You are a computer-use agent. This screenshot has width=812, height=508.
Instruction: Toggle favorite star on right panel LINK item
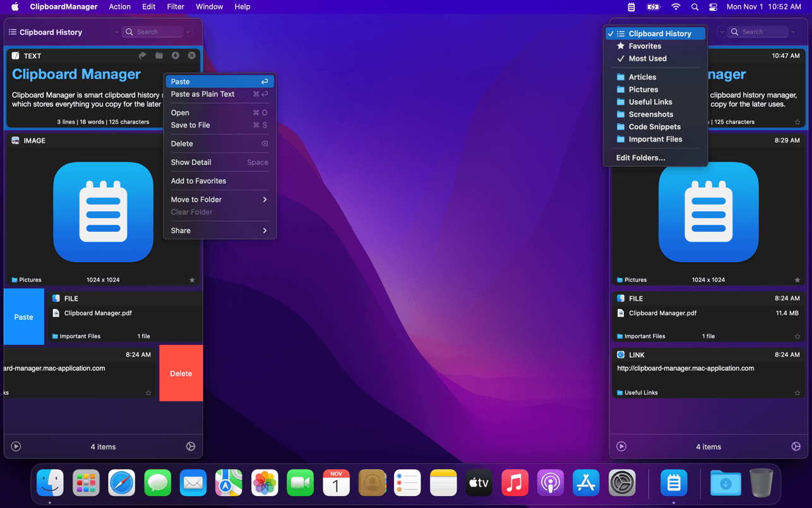click(797, 392)
